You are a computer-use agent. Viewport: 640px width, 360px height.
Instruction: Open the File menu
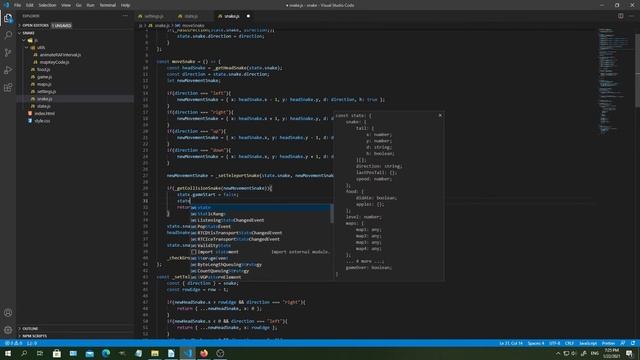18,5
